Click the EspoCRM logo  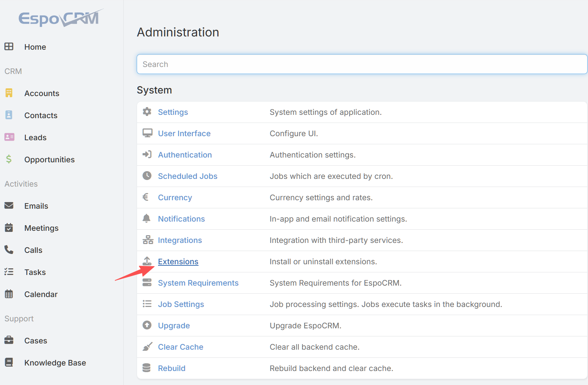pos(61,18)
